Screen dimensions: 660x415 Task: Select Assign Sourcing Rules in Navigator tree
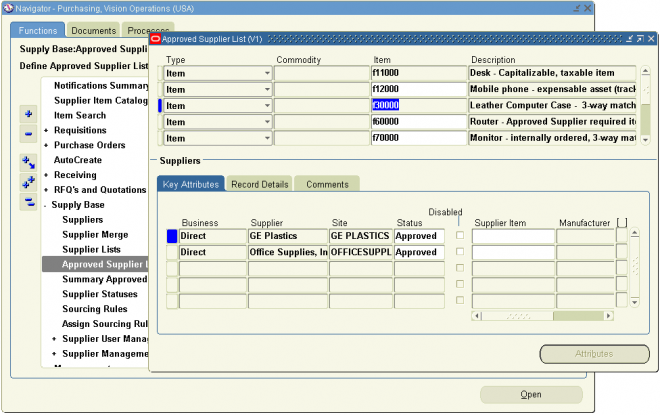point(105,324)
